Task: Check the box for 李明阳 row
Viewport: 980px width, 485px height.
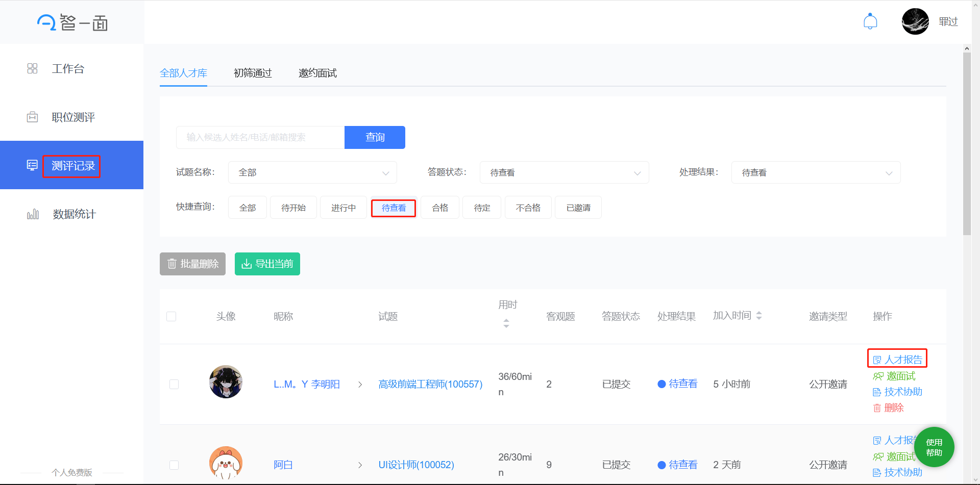Action: click(x=174, y=384)
